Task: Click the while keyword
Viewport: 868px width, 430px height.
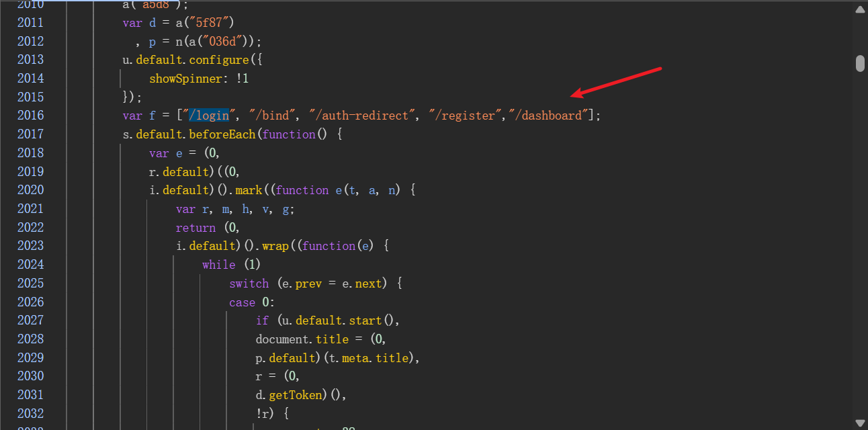Action: click(x=218, y=265)
